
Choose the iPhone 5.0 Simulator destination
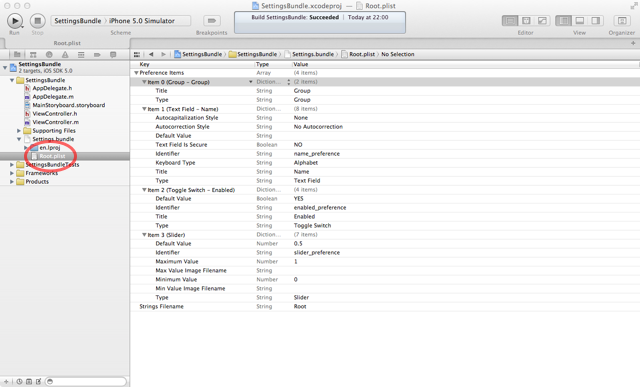pyautogui.click(x=142, y=20)
